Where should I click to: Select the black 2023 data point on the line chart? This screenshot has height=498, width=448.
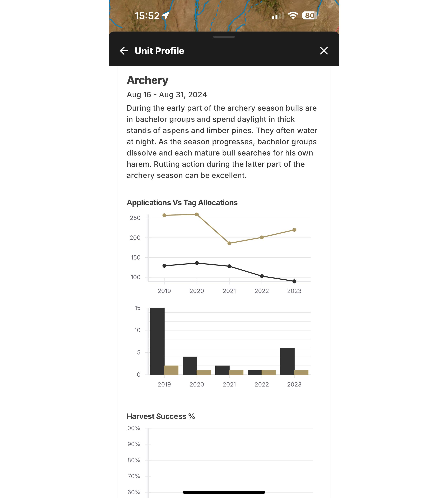[x=294, y=281]
